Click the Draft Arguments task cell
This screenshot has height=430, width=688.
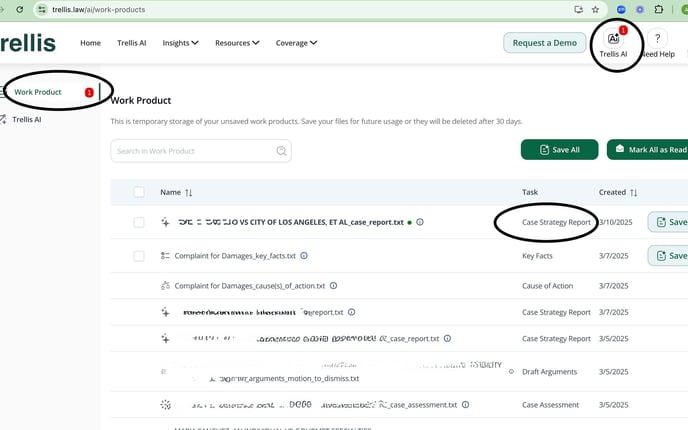tap(549, 372)
